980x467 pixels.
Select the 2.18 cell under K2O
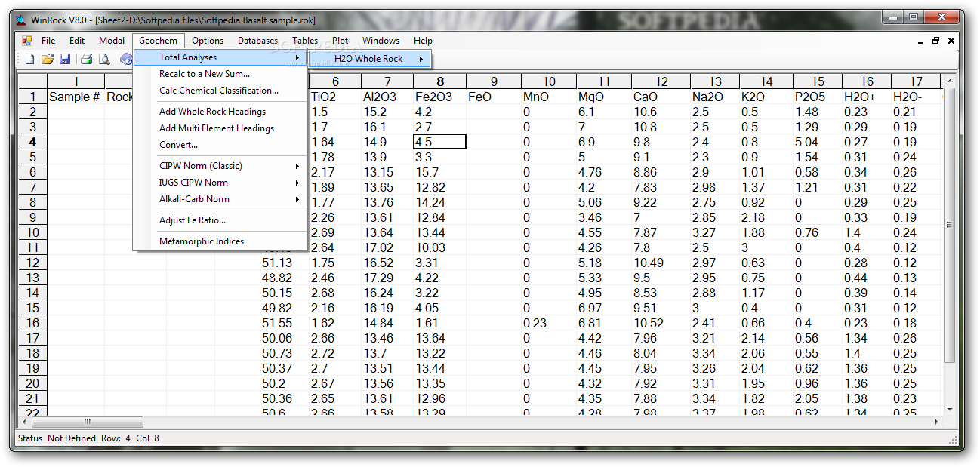[x=766, y=217]
